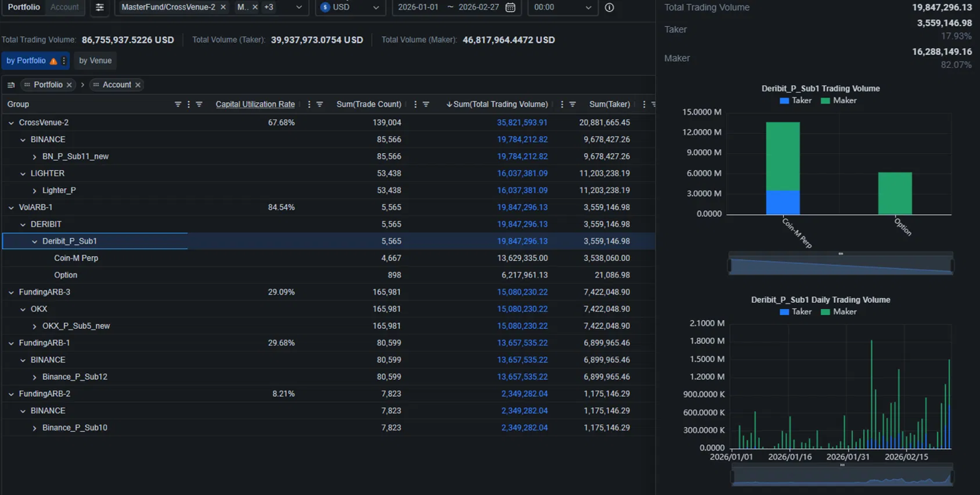Click the Group column filter icon after the dots
The image size is (980, 495).
click(199, 104)
